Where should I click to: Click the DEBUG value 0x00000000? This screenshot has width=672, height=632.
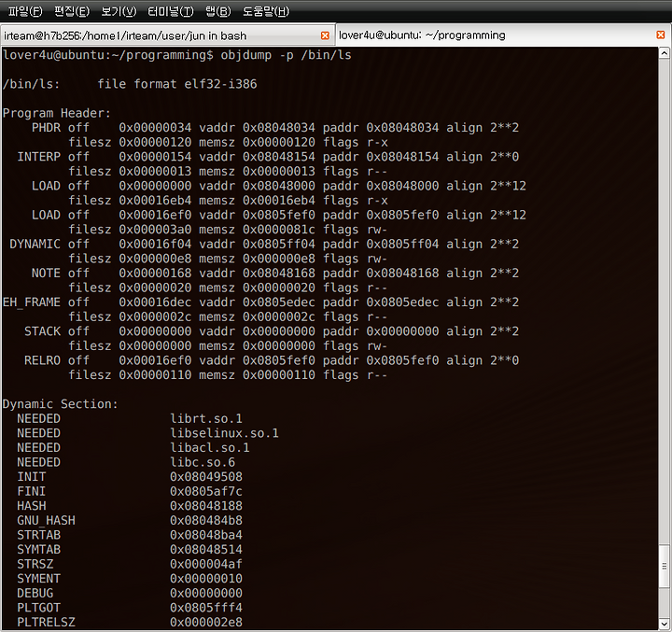206,594
